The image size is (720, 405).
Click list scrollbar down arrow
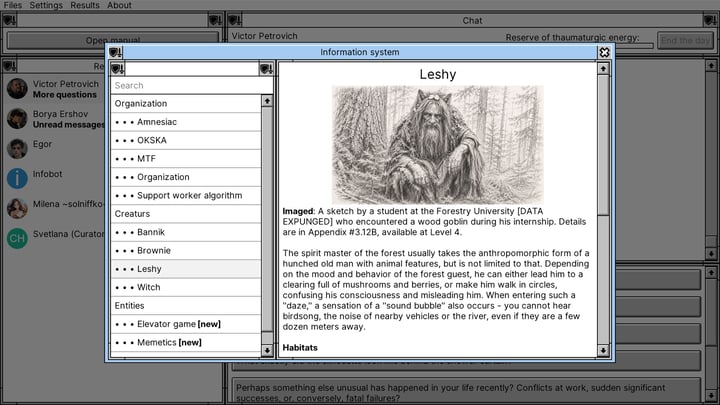tap(267, 351)
